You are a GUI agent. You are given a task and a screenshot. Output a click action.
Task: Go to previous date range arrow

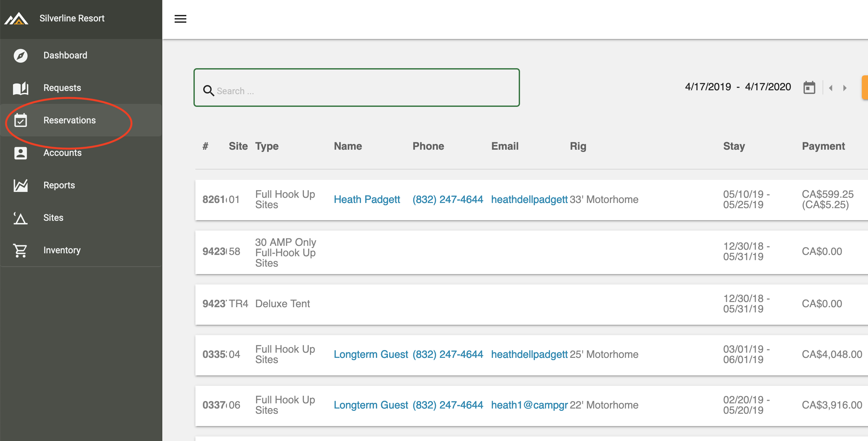point(831,88)
